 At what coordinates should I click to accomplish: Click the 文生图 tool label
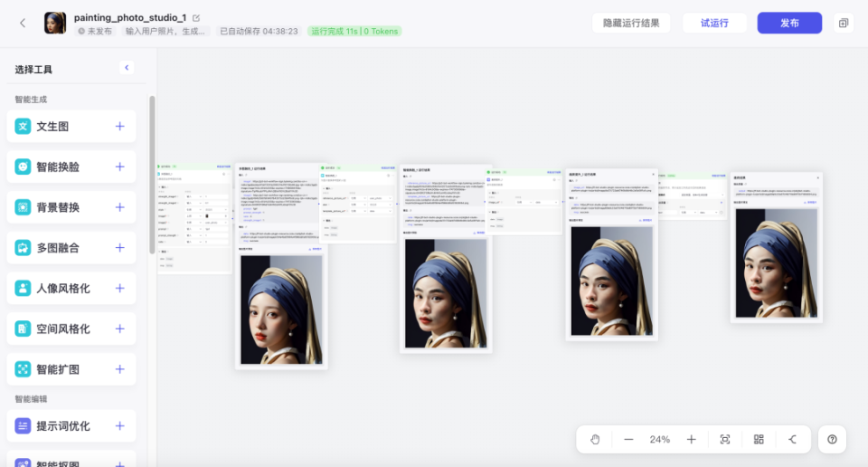(x=52, y=127)
